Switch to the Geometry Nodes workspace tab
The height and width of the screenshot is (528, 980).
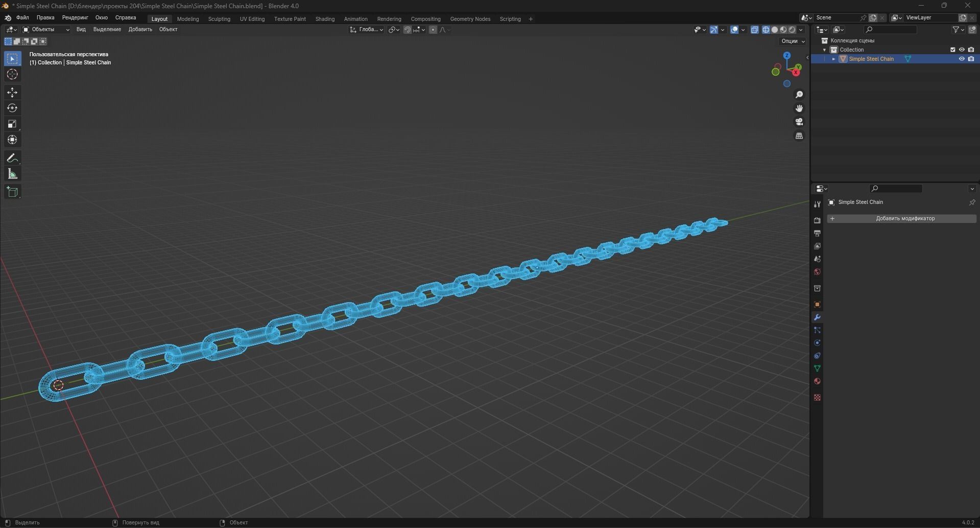[470, 19]
